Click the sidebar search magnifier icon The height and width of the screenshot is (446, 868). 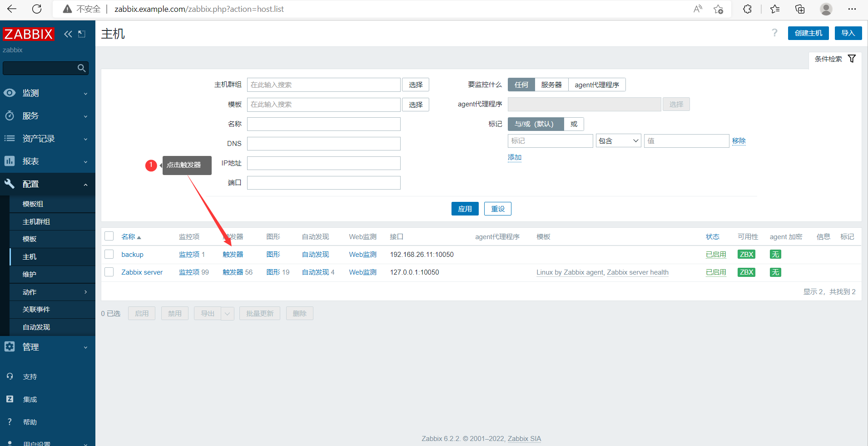pyautogui.click(x=82, y=68)
